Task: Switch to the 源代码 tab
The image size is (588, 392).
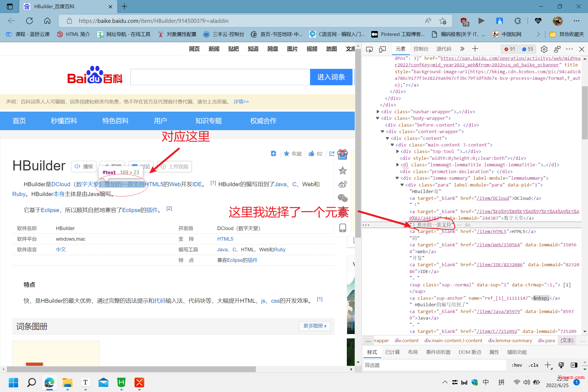Action: pyautogui.click(x=444, y=49)
